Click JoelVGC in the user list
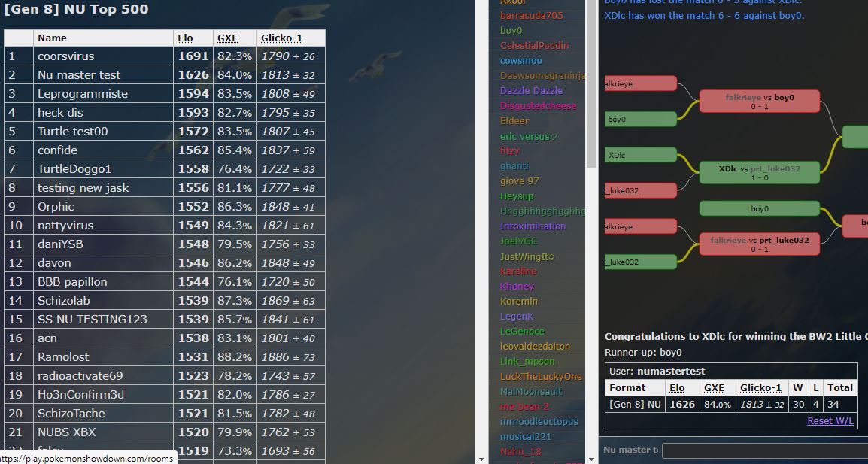 [x=519, y=241]
